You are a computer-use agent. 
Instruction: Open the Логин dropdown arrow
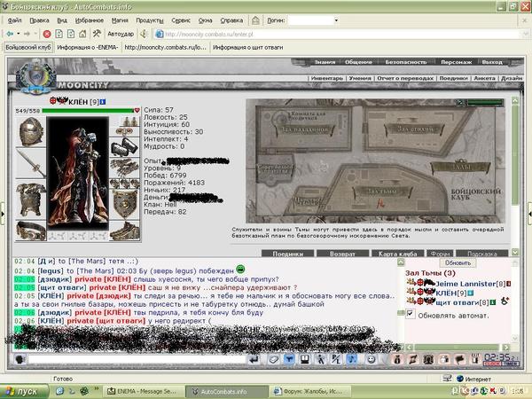(336, 20)
